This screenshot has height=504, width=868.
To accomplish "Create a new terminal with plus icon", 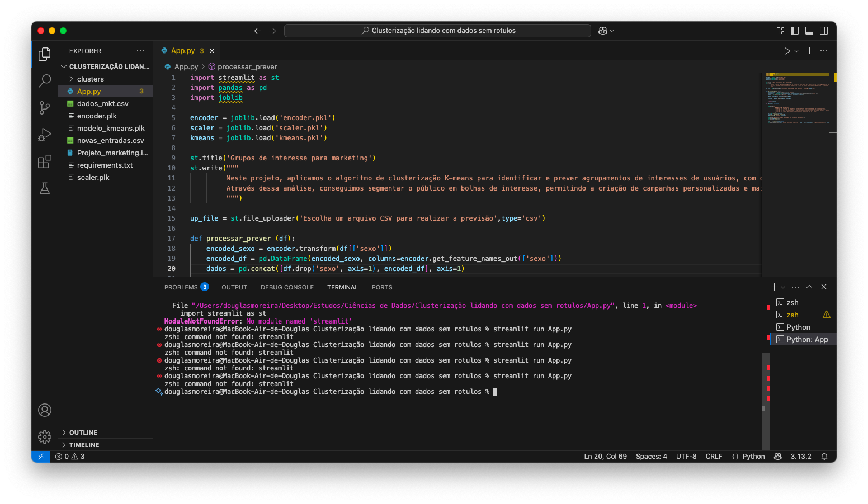I will [x=774, y=287].
